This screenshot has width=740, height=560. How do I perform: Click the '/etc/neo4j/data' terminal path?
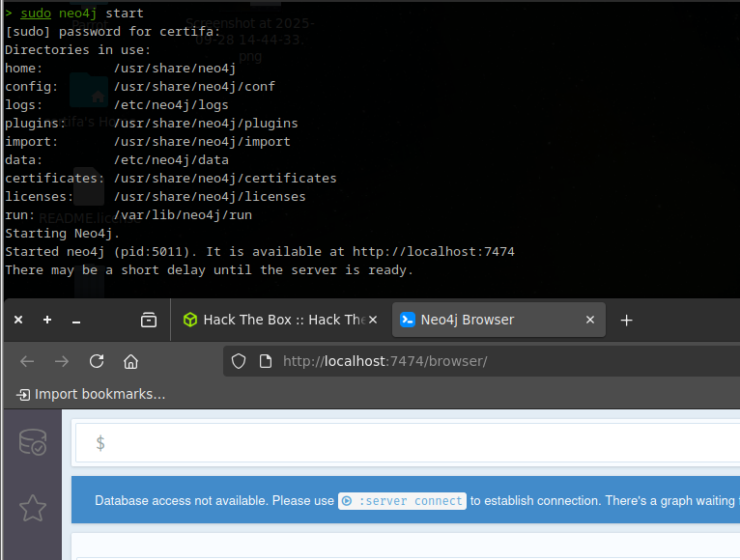171,160
